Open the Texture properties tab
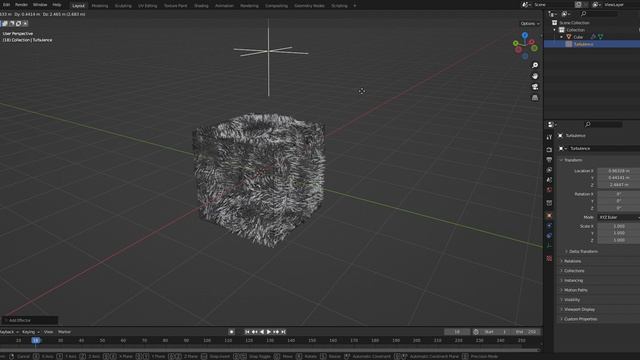Image resolution: width=640 pixels, height=360 pixels. [549, 258]
